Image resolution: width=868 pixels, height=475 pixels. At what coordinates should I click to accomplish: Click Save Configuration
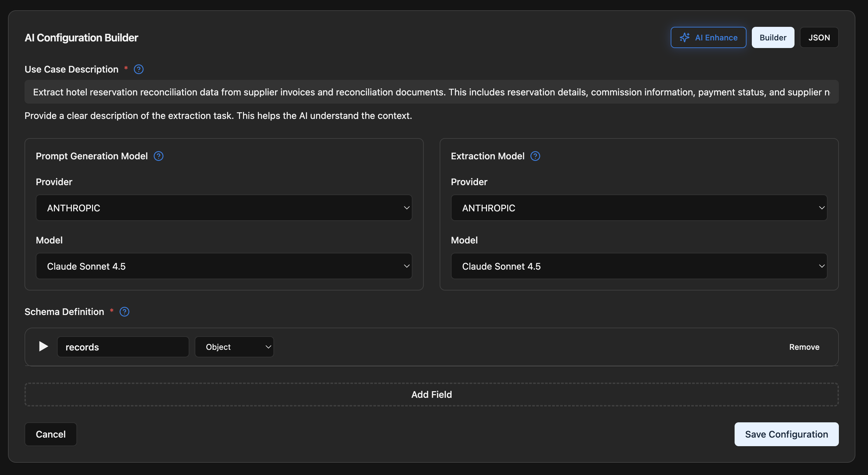(786, 434)
